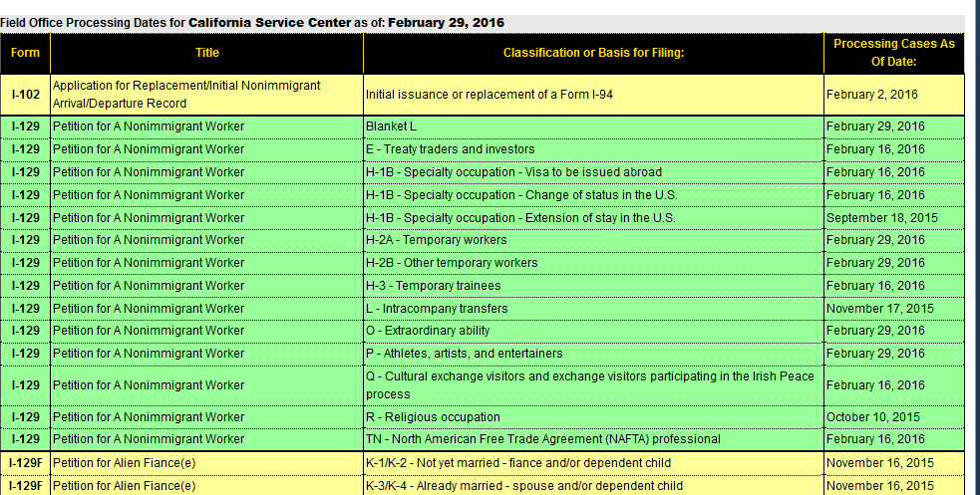The width and height of the screenshot is (980, 495).
Task: Click the Classification or Basis for Filing header
Action: click(593, 53)
